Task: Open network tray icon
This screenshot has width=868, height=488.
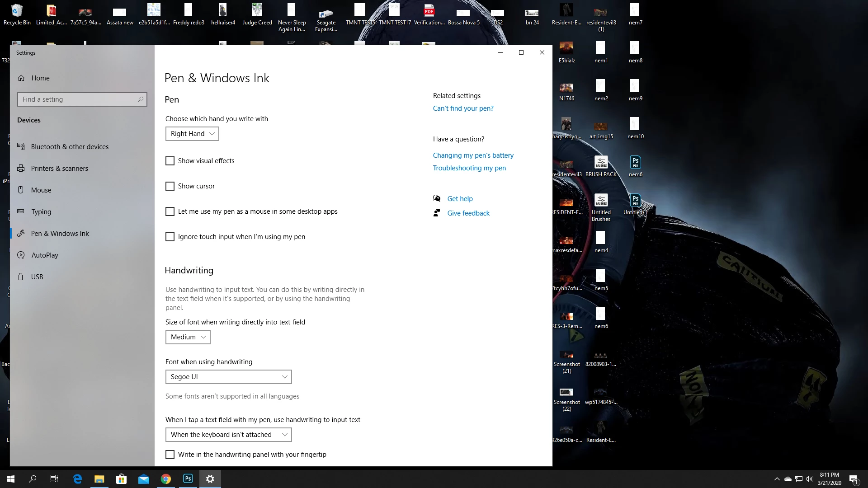Action: tap(799, 479)
